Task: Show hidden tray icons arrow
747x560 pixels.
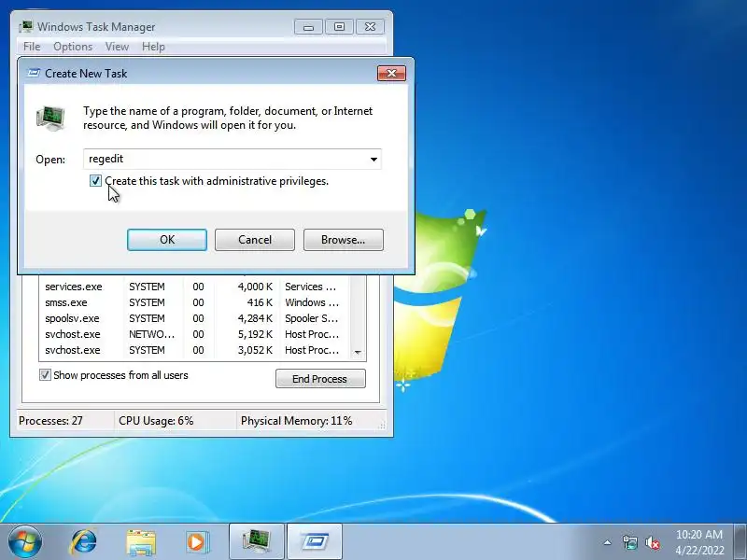Action: click(x=608, y=542)
